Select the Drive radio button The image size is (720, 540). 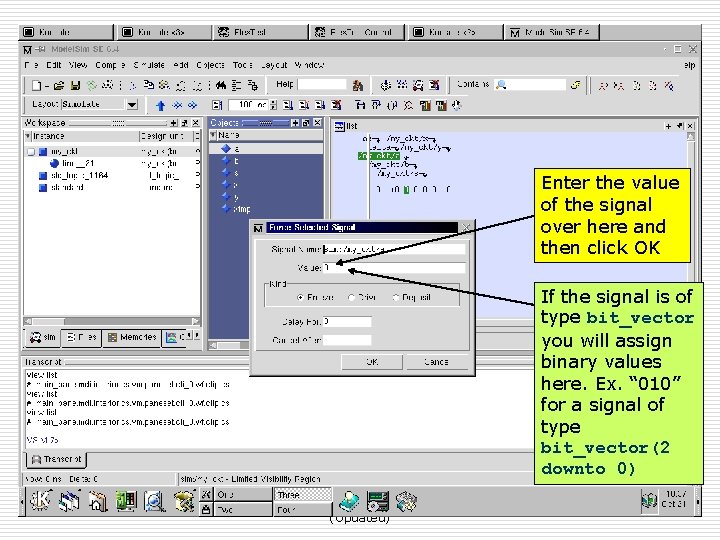click(351, 298)
